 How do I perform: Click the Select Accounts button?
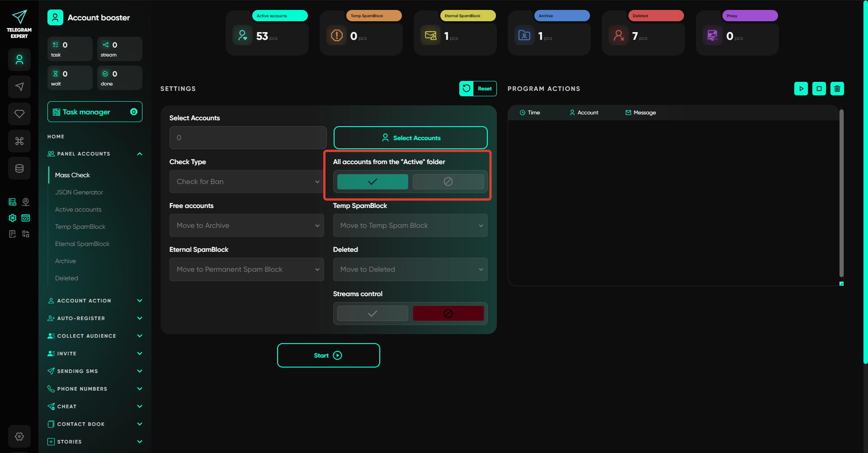point(410,138)
